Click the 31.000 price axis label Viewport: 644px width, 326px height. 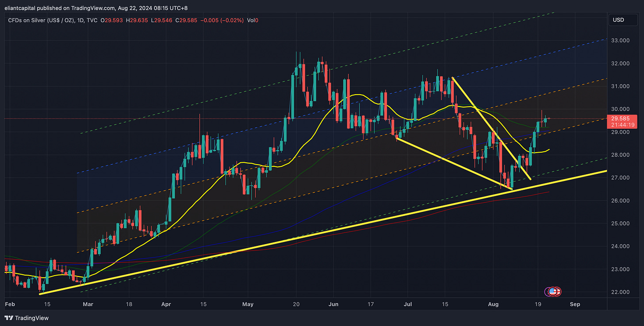pos(620,86)
